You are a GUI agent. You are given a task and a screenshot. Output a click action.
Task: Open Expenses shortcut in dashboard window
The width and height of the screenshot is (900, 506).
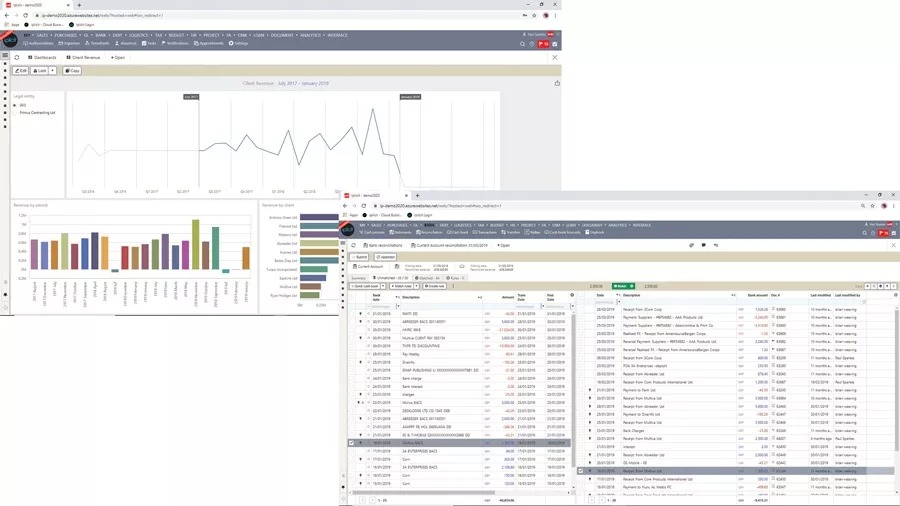coord(69,43)
